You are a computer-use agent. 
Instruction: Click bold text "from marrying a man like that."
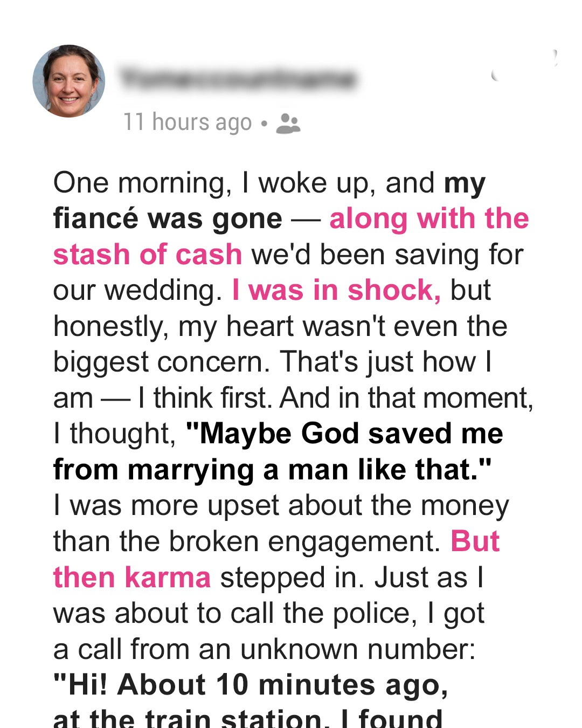[x=272, y=470]
